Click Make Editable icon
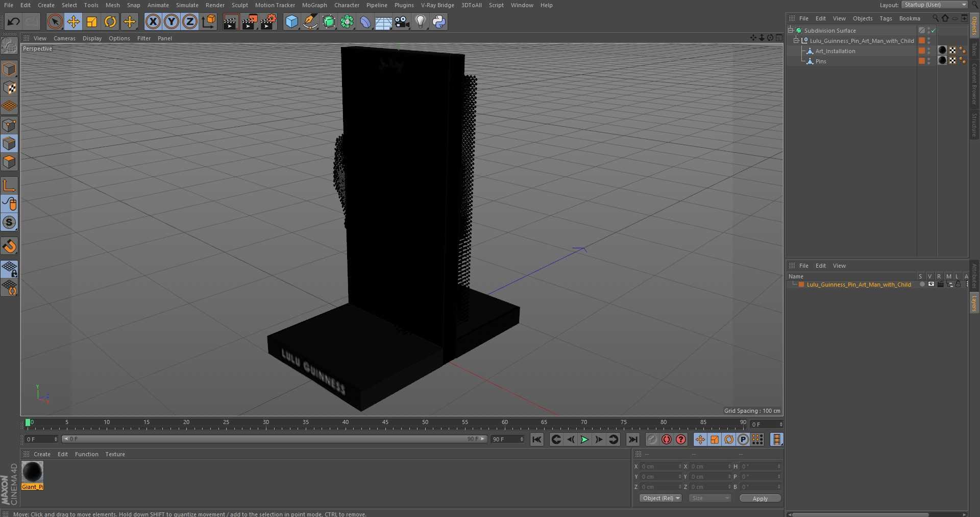The width and height of the screenshot is (980, 517). pos(9,45)
